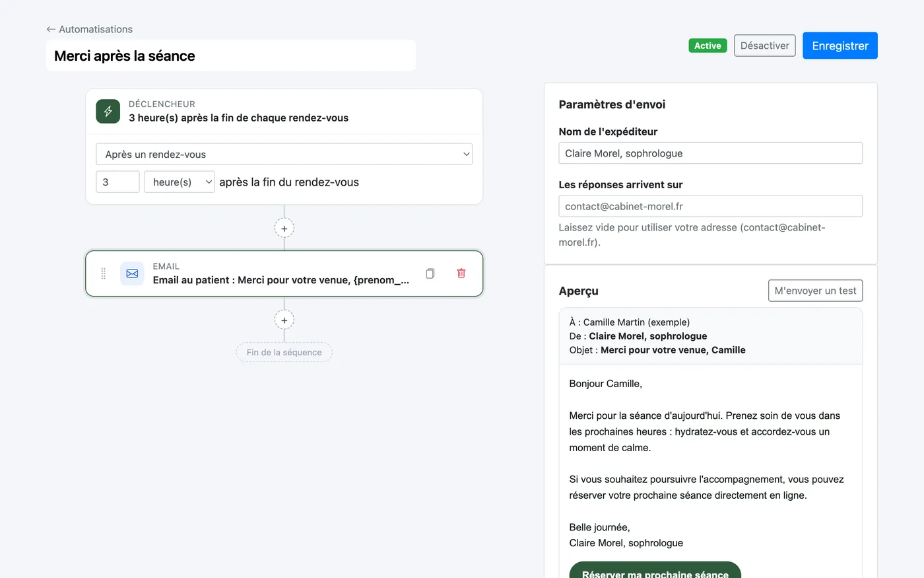Edit the automation title 'Merci après la séance'
The height and width of the screenshot is (578, 924).
point(231,55)
